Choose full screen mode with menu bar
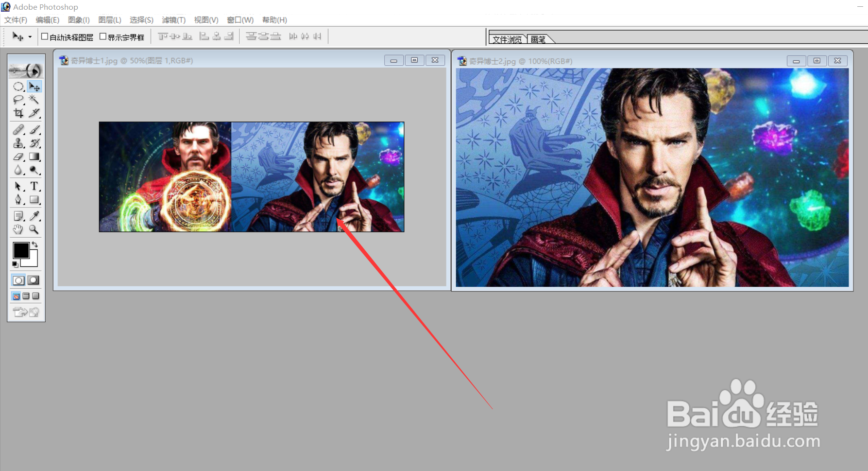Screen dimensions: 868x471 pos(26,296)
